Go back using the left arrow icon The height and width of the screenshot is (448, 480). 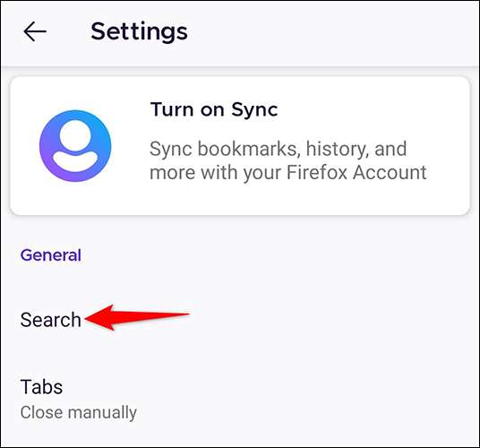tap(35, 31)
